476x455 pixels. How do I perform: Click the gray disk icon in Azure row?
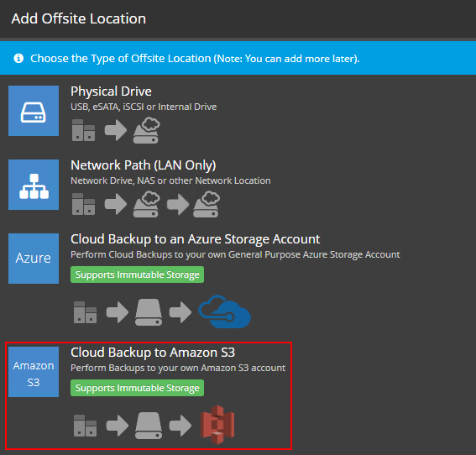click(x=149, y=312)
